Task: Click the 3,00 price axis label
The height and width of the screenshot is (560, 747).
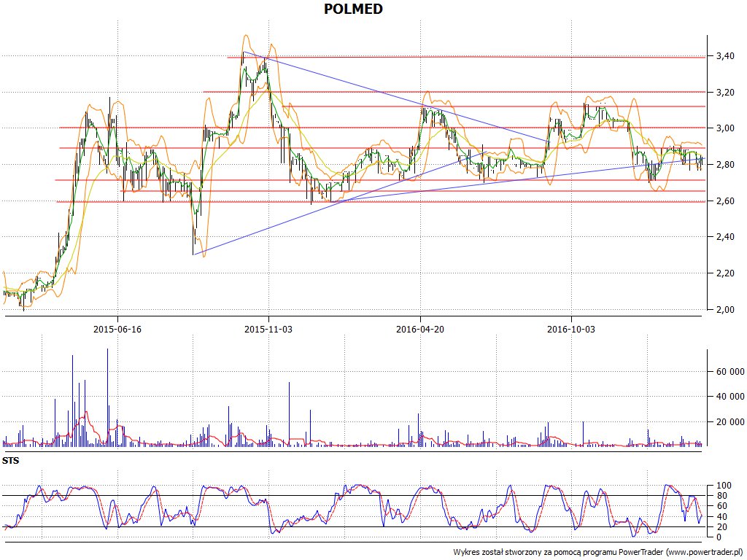Action: click(x=724, y=128)
